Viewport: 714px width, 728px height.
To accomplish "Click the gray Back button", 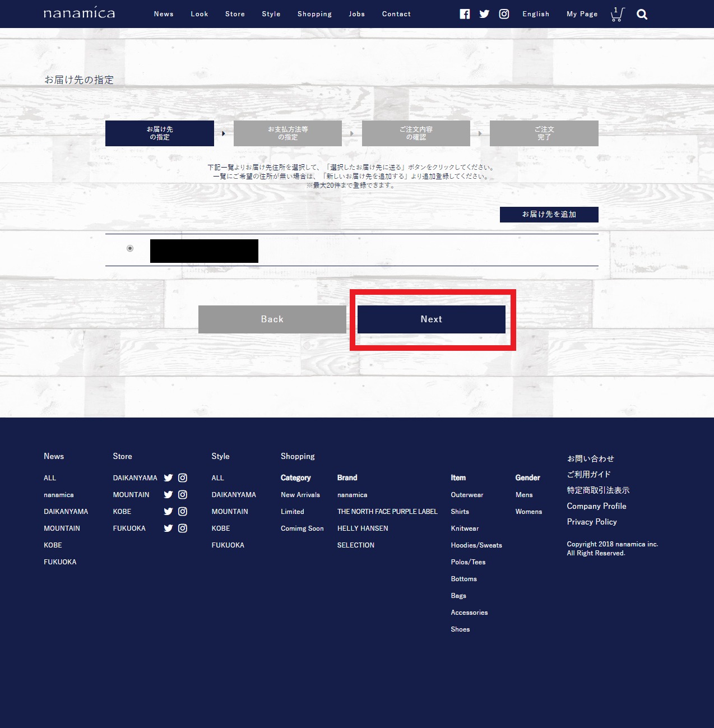I will pos(272,319).
